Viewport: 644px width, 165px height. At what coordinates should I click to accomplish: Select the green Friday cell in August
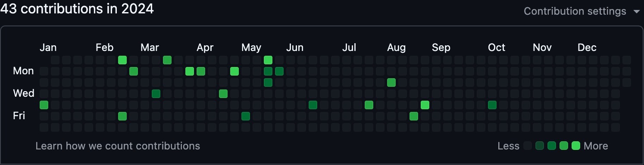click(414, 116)
